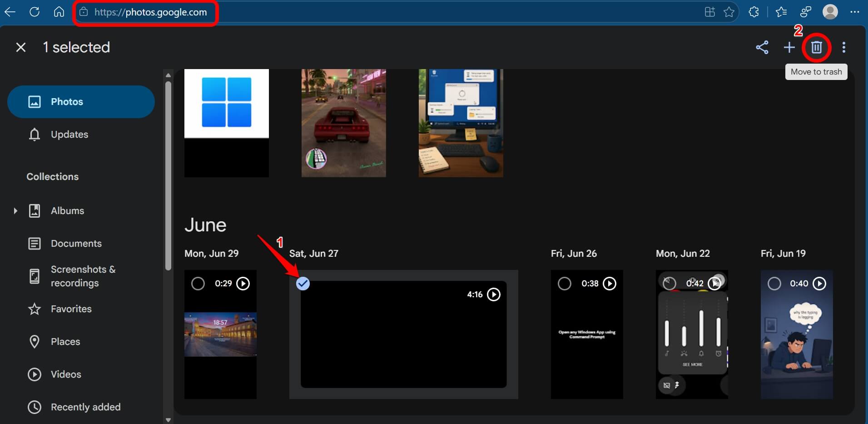
Task: Click the 1 selected label
Action: tap(76, 47)
